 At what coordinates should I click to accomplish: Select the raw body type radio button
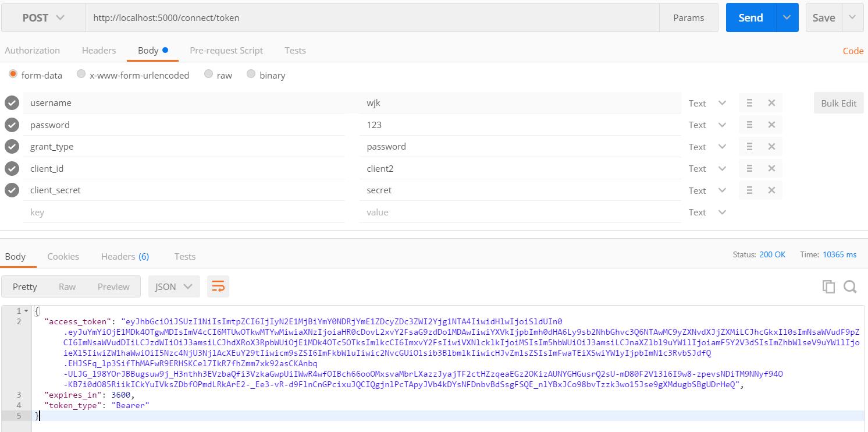coord(208,75)
